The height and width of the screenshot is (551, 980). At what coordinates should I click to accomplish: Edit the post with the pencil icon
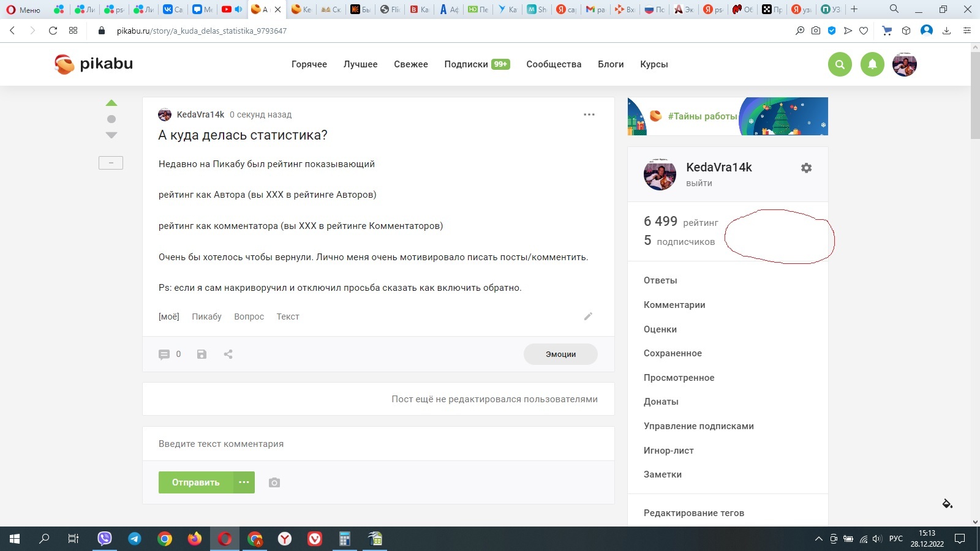588,317
